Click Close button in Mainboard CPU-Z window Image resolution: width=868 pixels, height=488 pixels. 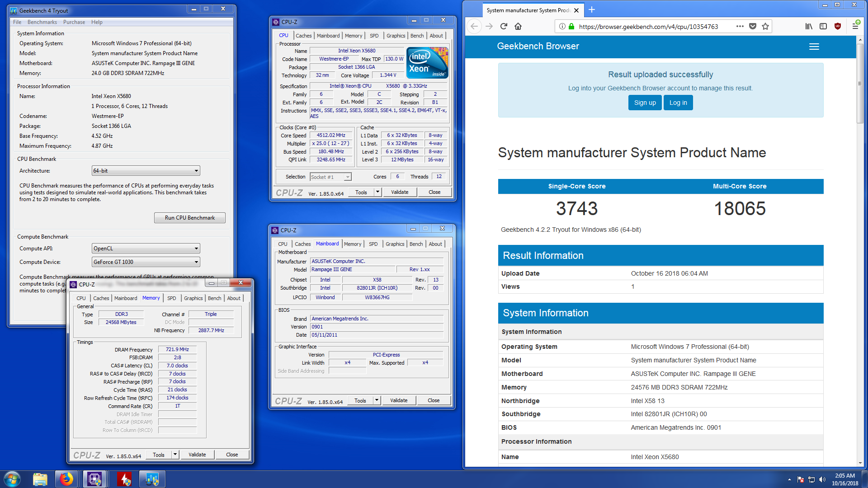point(434,400)
